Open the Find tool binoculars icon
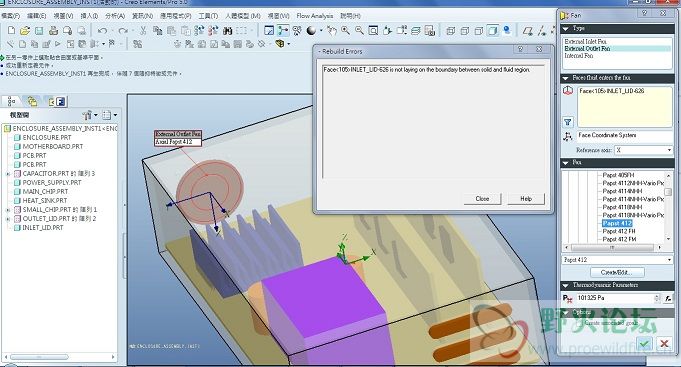This screenshot has width=681, height=367. [228, 30]
